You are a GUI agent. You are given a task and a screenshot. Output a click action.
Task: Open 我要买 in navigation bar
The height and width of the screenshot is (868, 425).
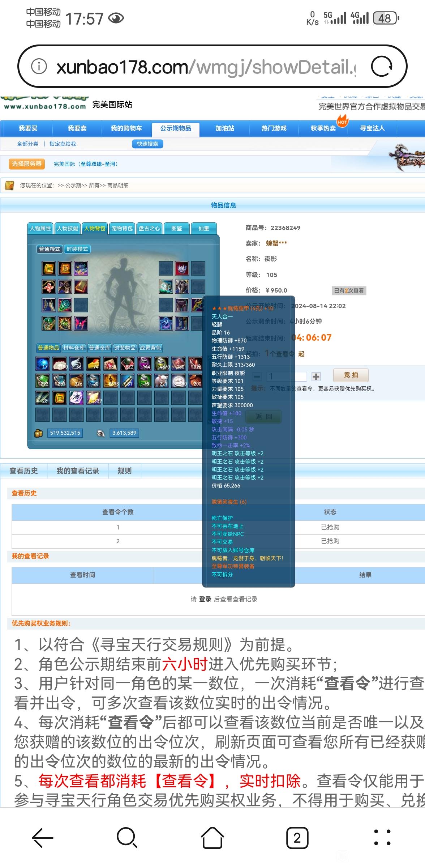[x=28, y=128]
